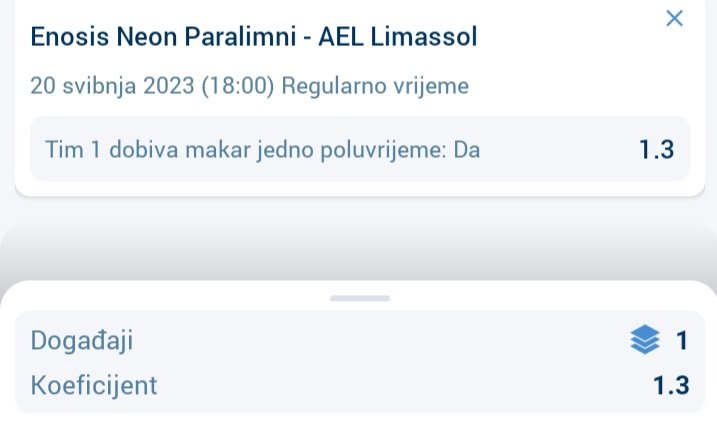Screen dimensions: 717x431
Task: Select the 'Tim 1 dobiva makar jedno poluvrijeme' row
Action: 360,149
